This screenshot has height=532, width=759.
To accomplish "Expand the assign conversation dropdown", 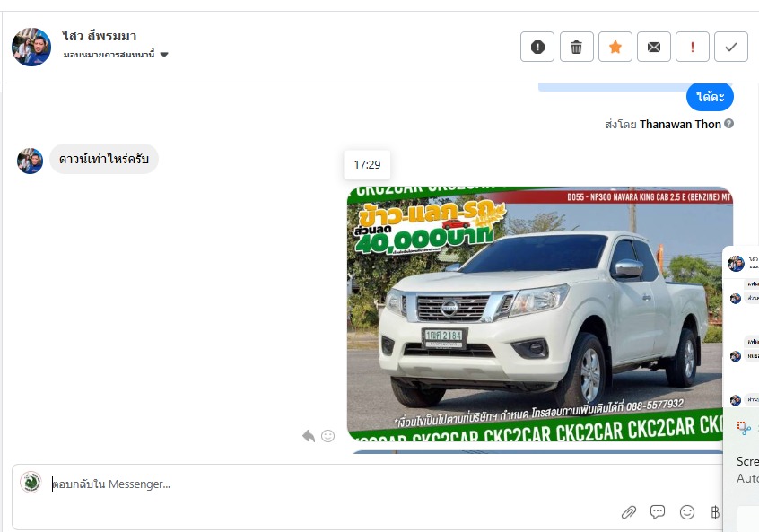I will click(x=164, y=55).
